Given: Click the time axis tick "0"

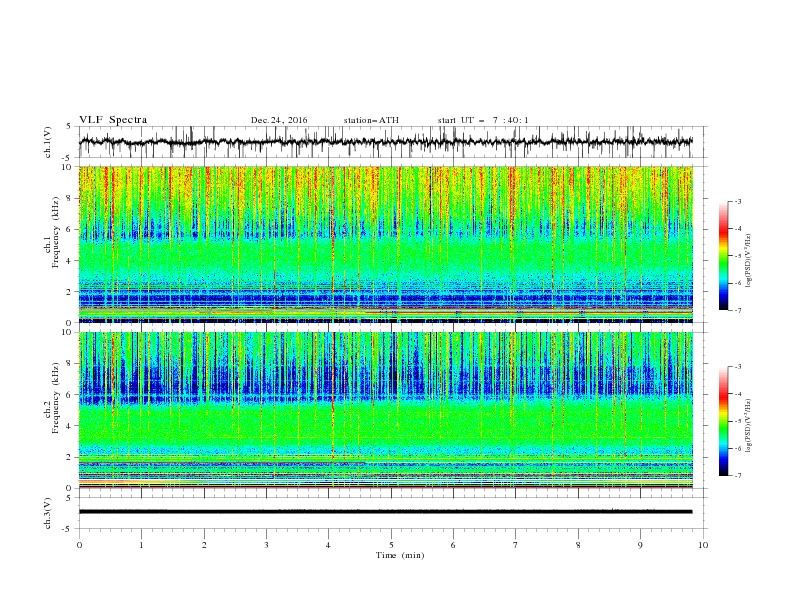Looking at the screenshot, I should coord(79,545).
